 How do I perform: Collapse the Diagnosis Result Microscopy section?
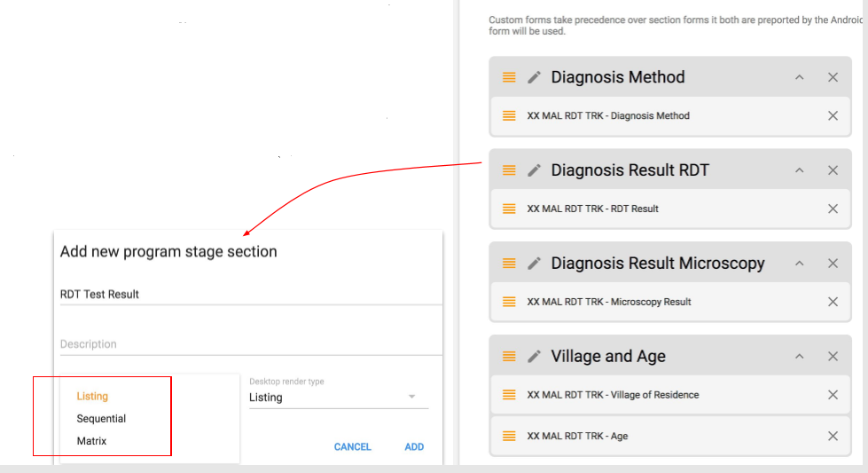click(800, 263)
